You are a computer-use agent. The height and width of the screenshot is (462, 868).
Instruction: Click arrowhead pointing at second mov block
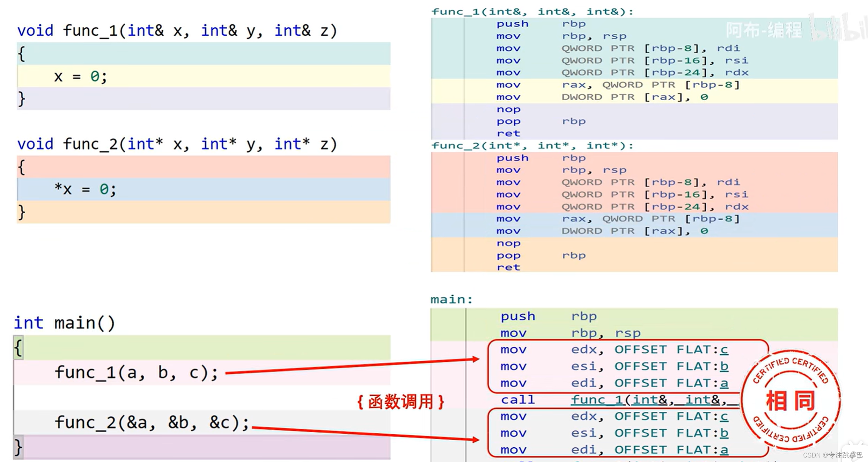475,439
